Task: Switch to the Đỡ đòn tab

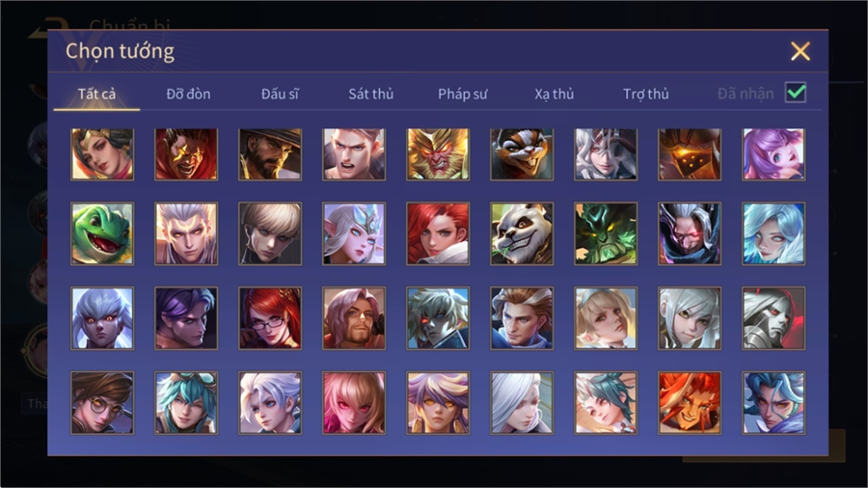Action: 188,95
